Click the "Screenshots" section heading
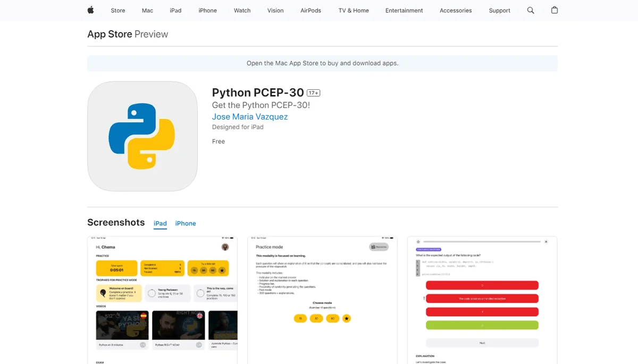Image resolution: width=638 pixels, height=364 pixels. pyautogui.click(x=116, y=223)
